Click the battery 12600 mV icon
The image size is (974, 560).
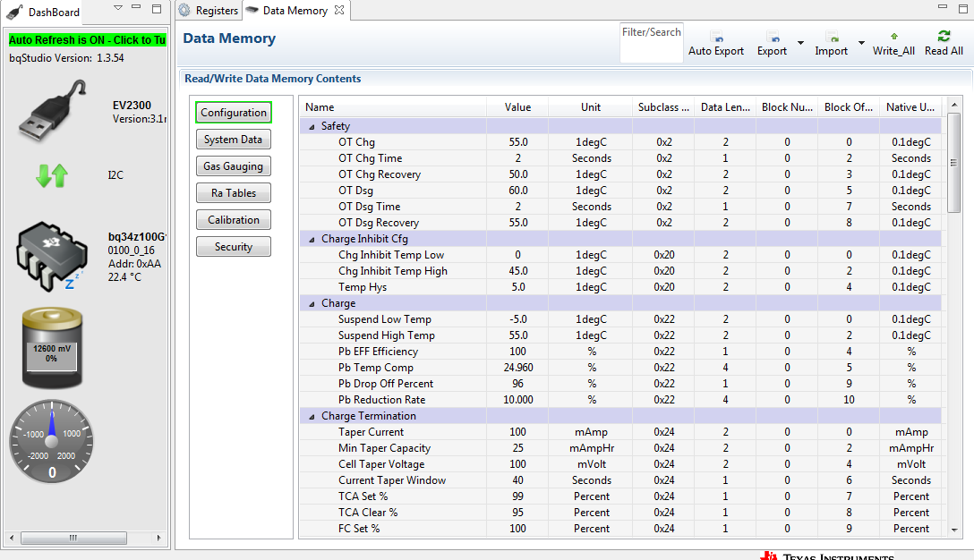(52, 348)
